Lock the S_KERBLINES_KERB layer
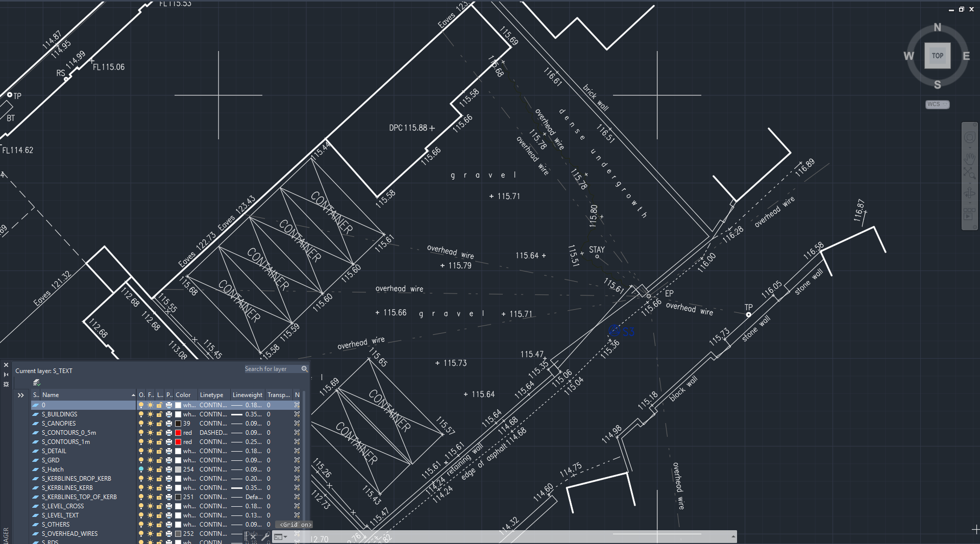Image resolution: width=980 pixels, height=544 pixels. coord(159,488)
